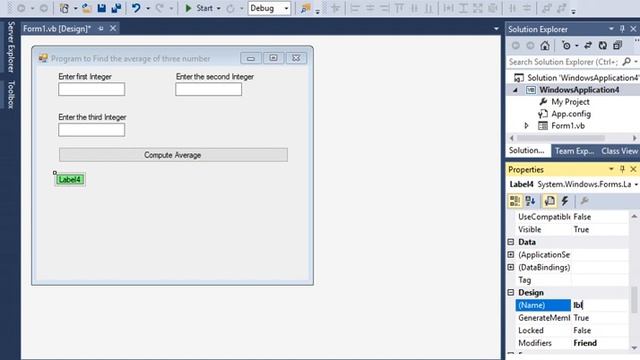
Task: Open the New Project dropdown arrow
Action: coord(76,8)
